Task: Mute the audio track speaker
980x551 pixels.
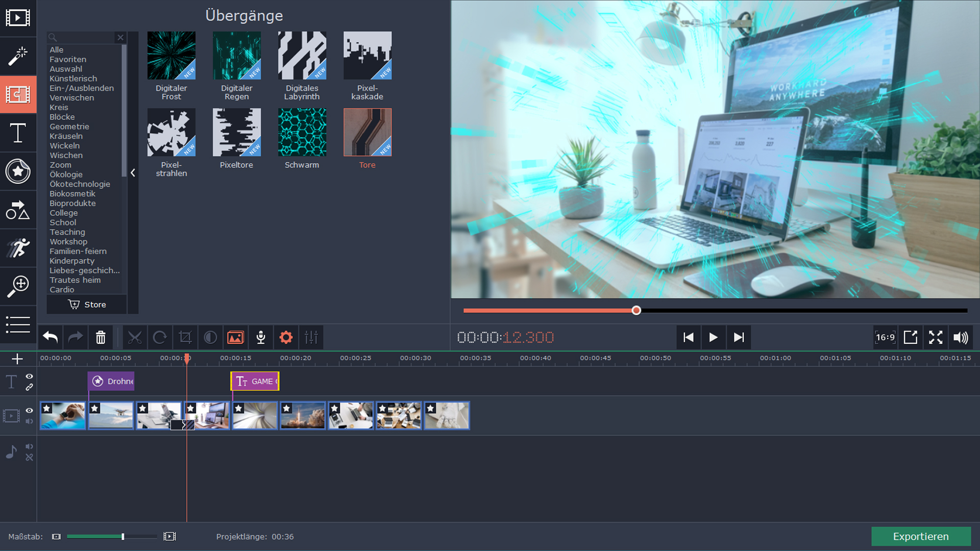Action: pos(30,446)
